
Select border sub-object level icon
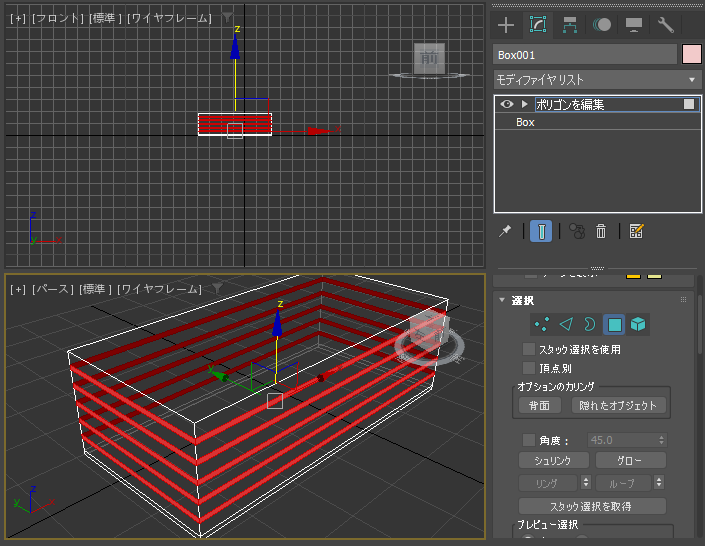pyautogui.click(x=589, y=324)
